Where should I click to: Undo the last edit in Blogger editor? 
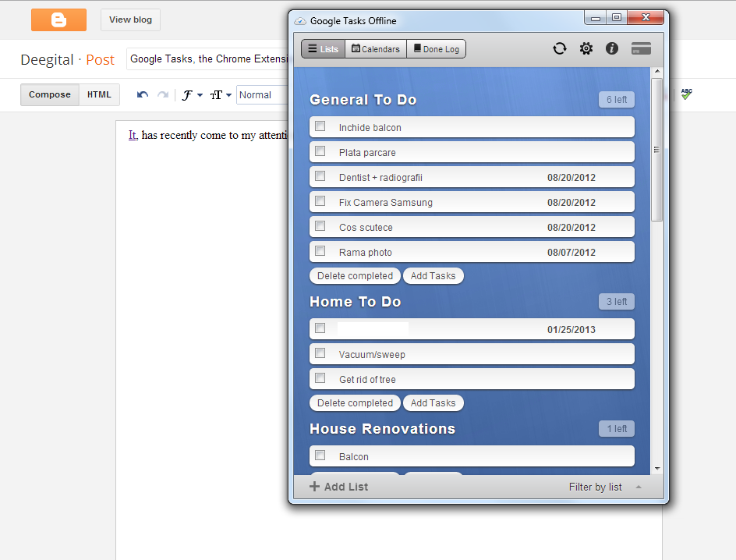click(x=143, y=95)
